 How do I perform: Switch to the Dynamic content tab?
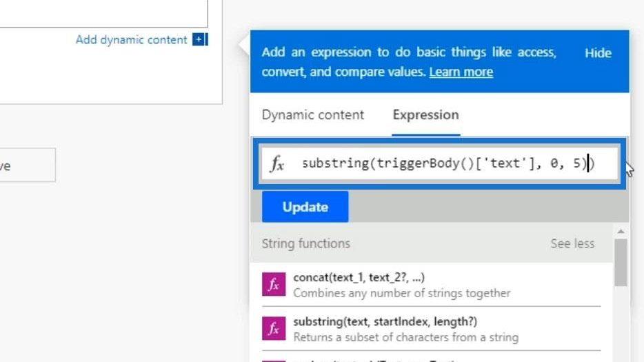(313, 114)
